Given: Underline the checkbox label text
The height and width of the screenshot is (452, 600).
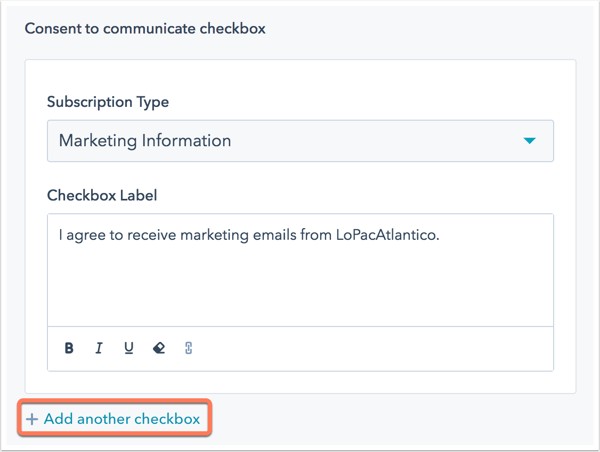Looking at the screenshot, I should (129, 348).
